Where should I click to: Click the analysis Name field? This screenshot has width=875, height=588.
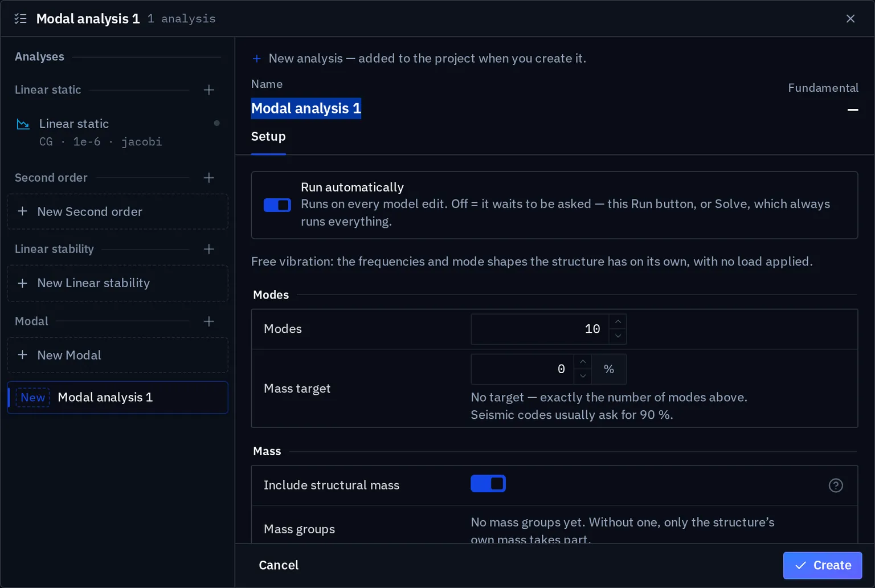pyautogui.click(x=306, y=108)
